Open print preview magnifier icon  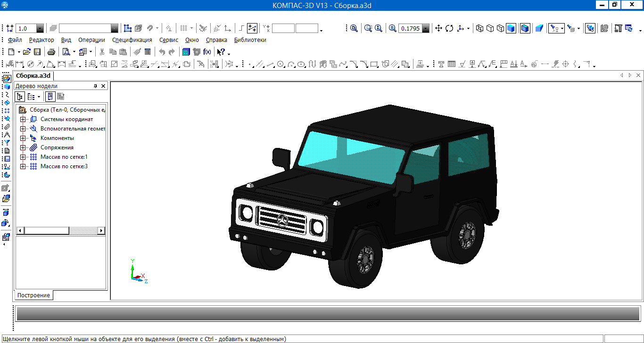[x=66, y=52]
